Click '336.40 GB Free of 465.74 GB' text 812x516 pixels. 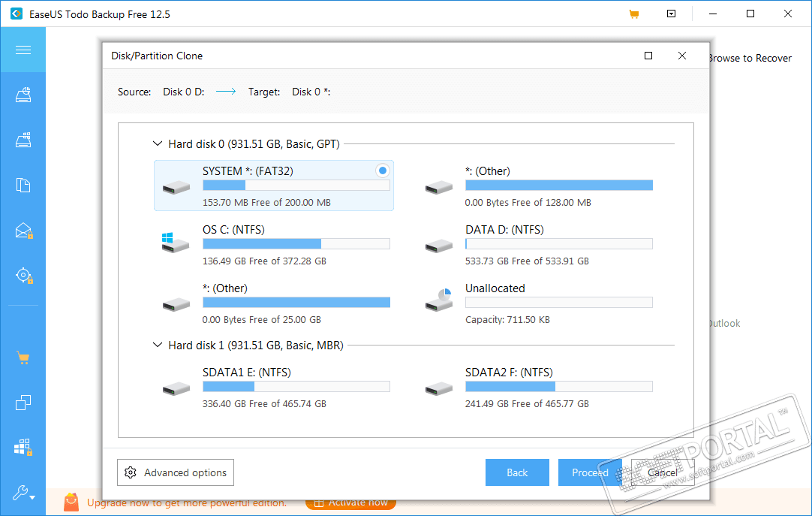pos(264,403)
